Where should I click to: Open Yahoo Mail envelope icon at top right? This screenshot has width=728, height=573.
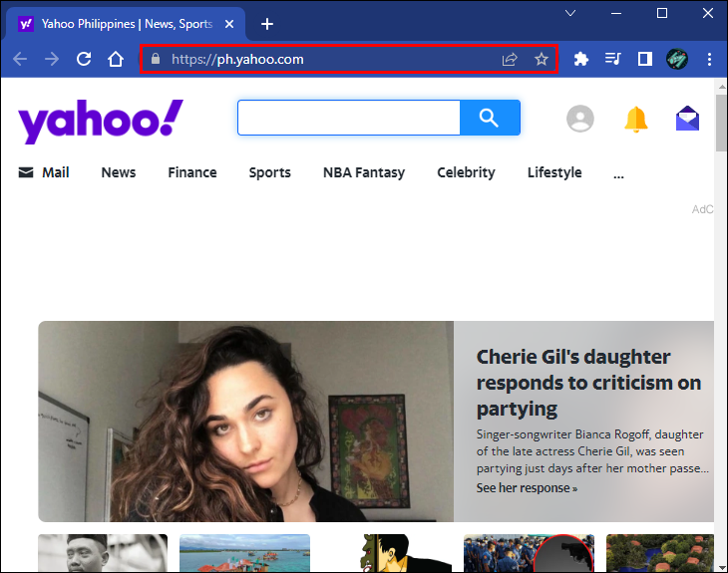coord(687,119)
